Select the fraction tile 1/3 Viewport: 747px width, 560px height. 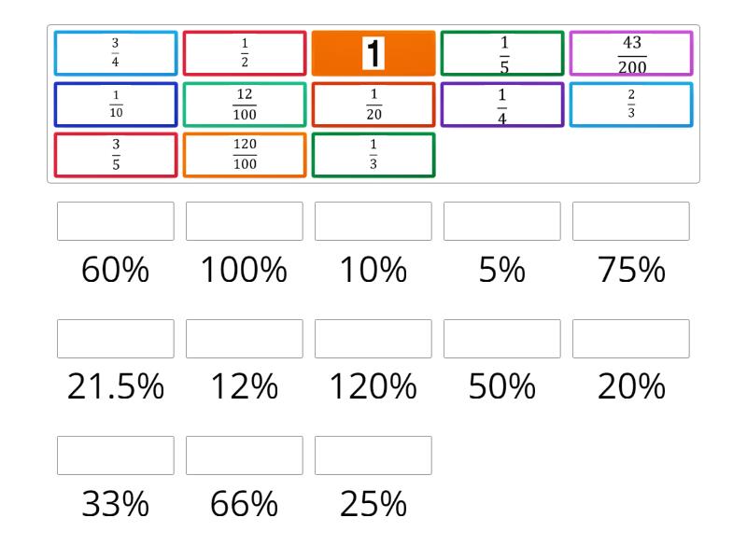pos(373,157)
